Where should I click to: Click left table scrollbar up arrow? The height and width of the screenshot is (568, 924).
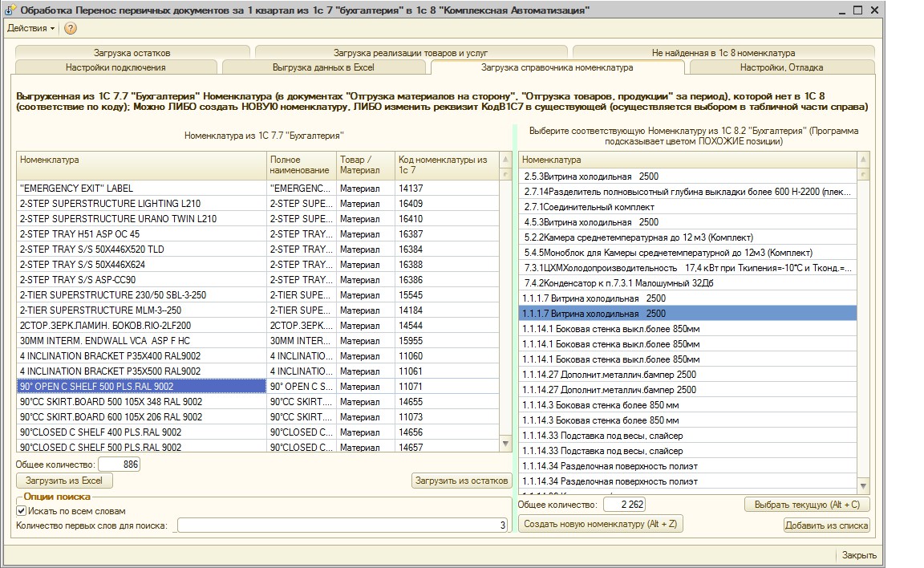pyautogui.click(x=505, y=159)
